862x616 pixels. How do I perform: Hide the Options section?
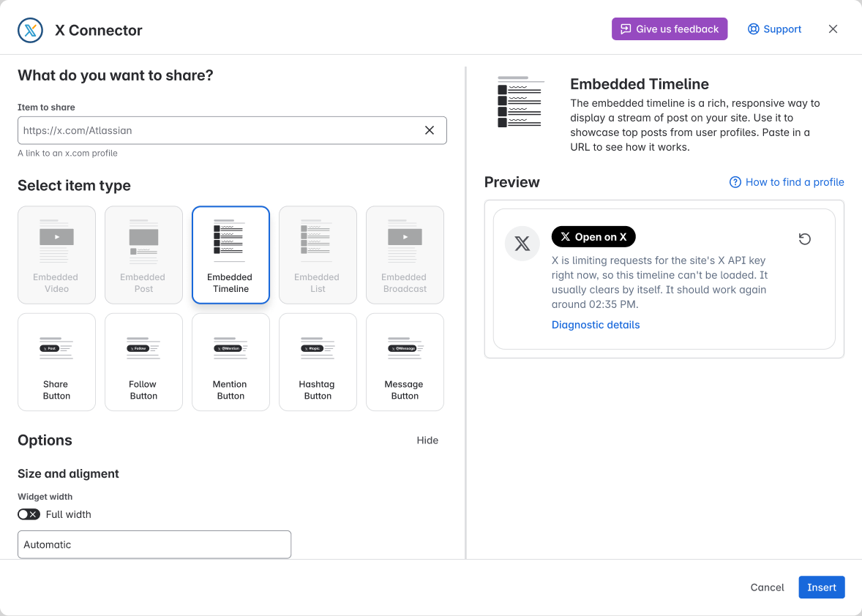(x=427, y=440)
